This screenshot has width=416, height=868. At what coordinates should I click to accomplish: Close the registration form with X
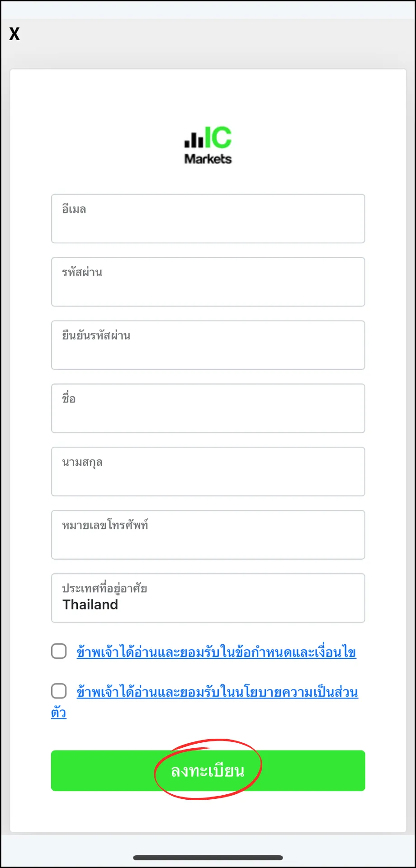pos(14,34)
